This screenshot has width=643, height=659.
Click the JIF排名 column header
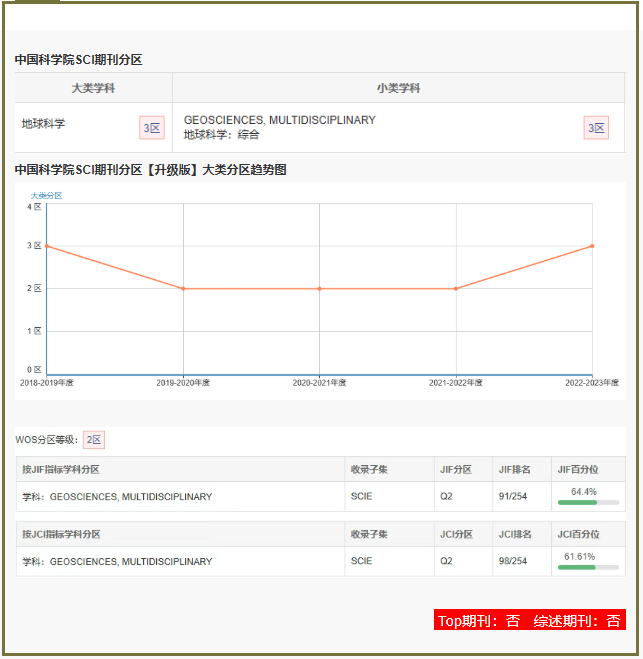coord(515,470)
